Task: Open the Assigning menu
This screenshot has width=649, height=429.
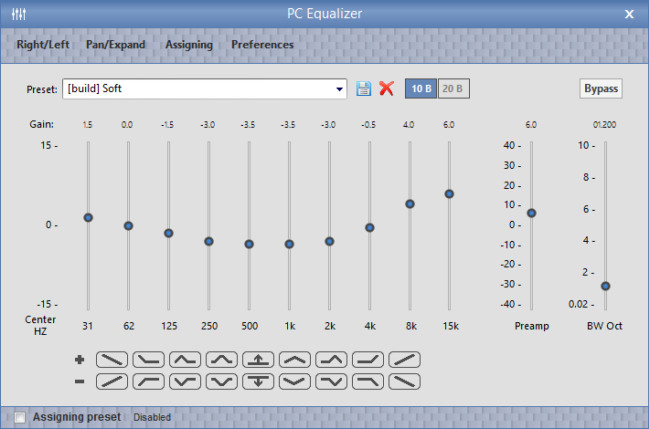Action: point(188,45)
